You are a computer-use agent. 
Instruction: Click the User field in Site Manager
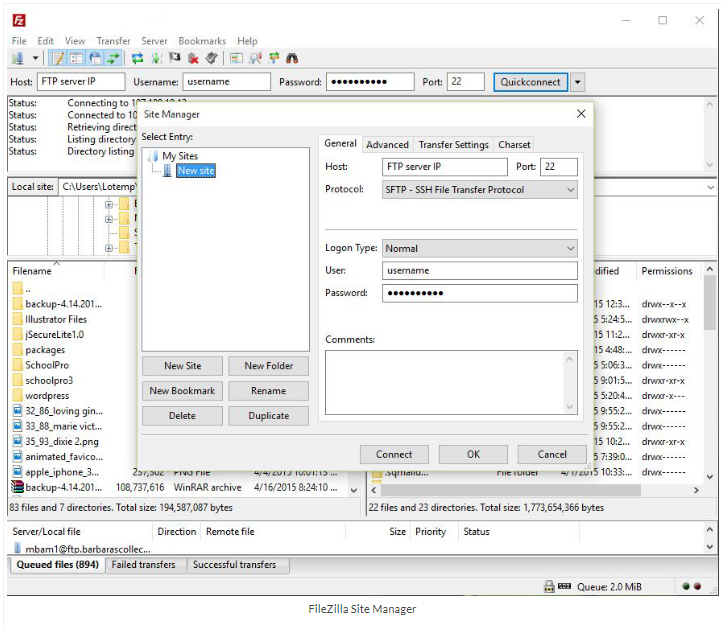480,271
